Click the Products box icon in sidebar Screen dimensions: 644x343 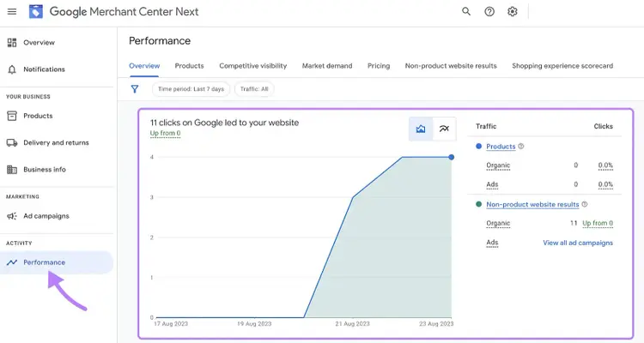click(x=12, y=116)
